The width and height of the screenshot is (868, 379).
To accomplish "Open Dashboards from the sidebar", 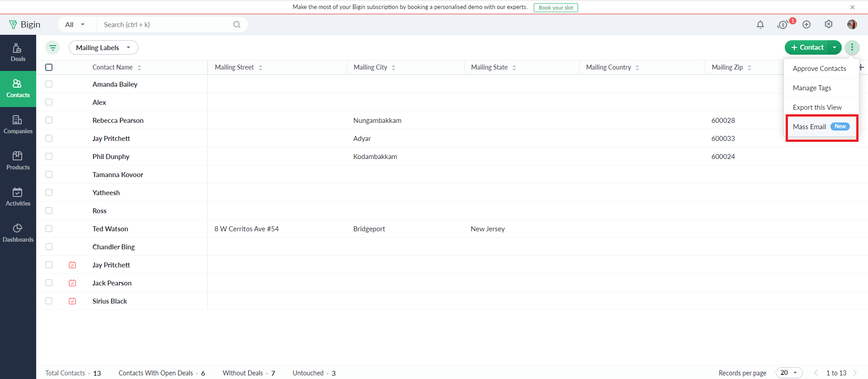I will [18, 234].
